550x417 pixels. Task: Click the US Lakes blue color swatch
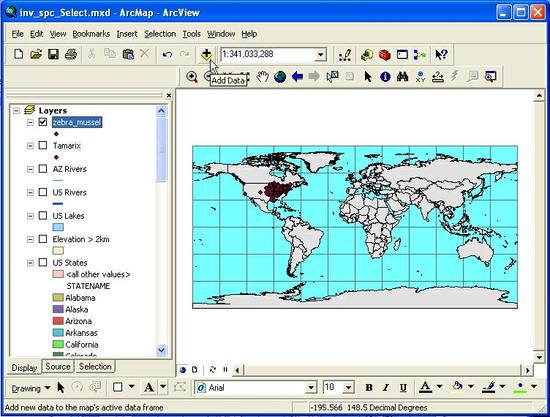pos(58,227)
